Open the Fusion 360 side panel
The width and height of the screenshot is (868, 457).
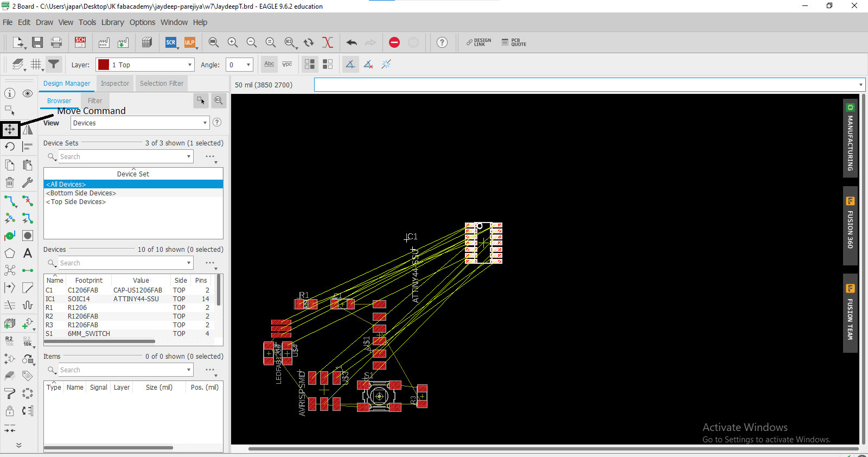[850, 225]
